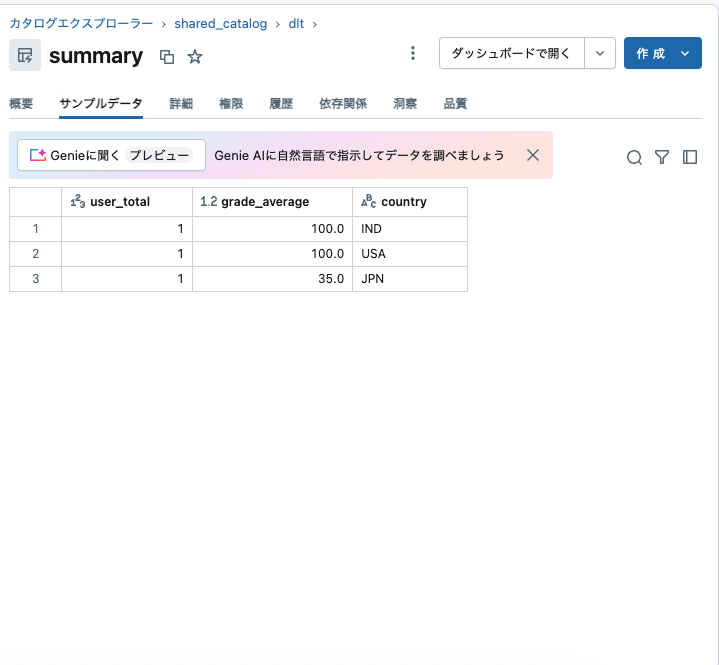The width and height of the screenshot is (719, 665).
Task: Click row number 2
Action: click(x=35, y=254)
